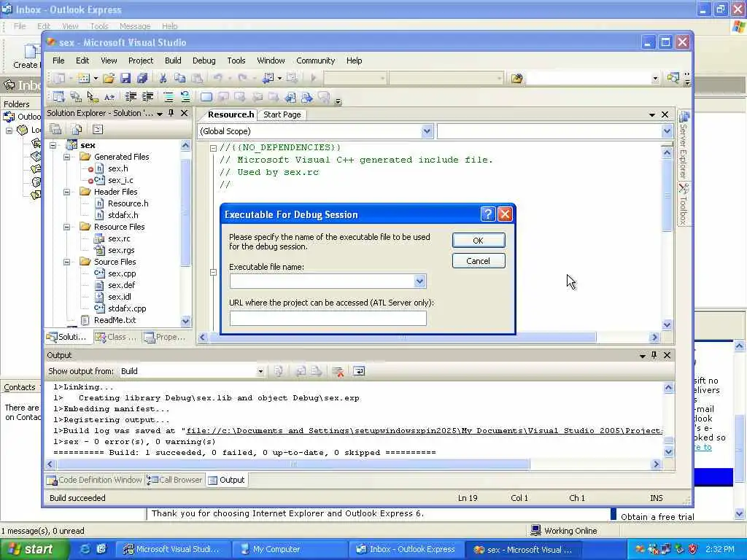Open the Executable file name dropdown

(x=419, y=281)
